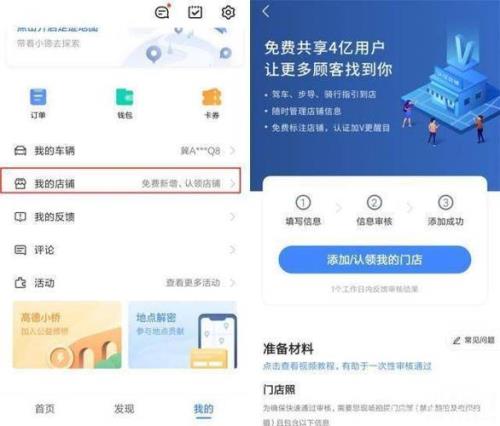
Task: Open 高德小桥 activity banner
Action: point(67,335)
